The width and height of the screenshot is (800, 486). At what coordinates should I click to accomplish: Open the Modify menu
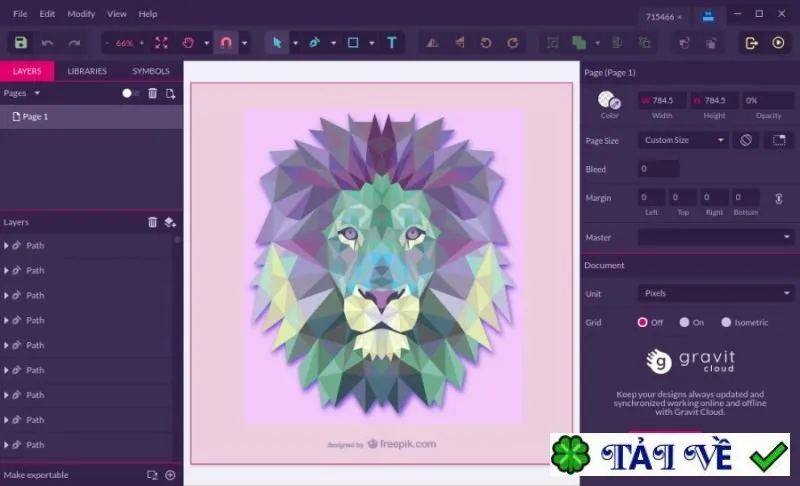point(81,14)
